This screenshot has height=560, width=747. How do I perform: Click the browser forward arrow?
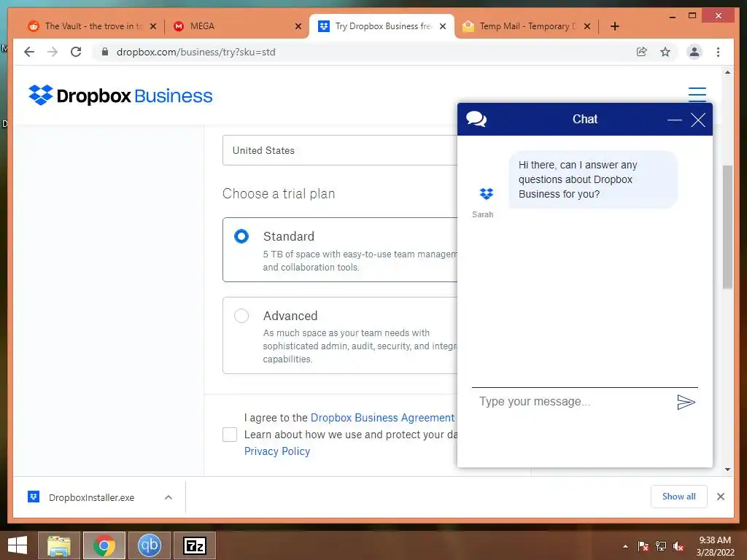pos(53,52)
